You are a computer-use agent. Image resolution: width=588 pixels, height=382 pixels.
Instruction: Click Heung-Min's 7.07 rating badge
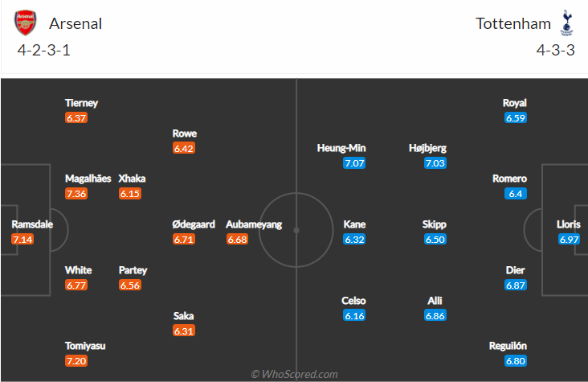[x=355, y=163]
